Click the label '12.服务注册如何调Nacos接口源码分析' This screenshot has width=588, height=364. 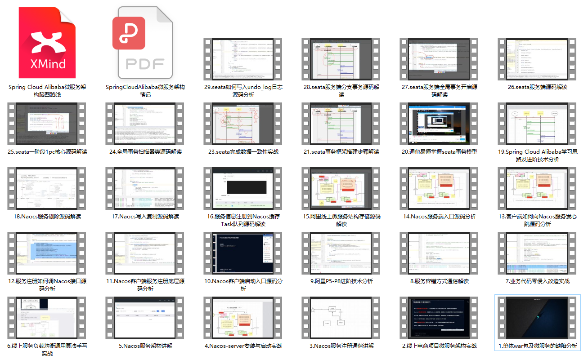pyautogui.click(x=47, y=285)
